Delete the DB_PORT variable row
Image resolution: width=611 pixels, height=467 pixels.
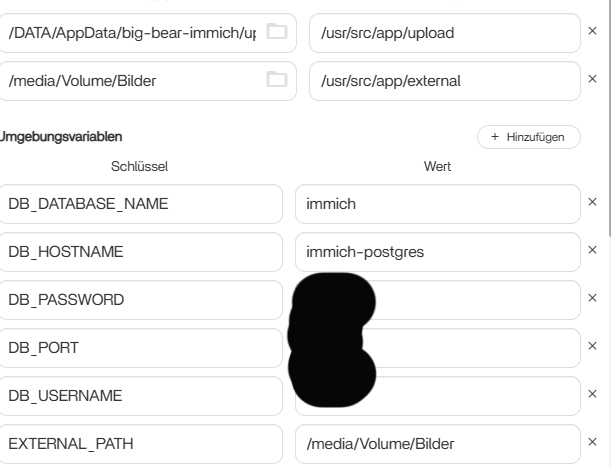pos(592,347)
